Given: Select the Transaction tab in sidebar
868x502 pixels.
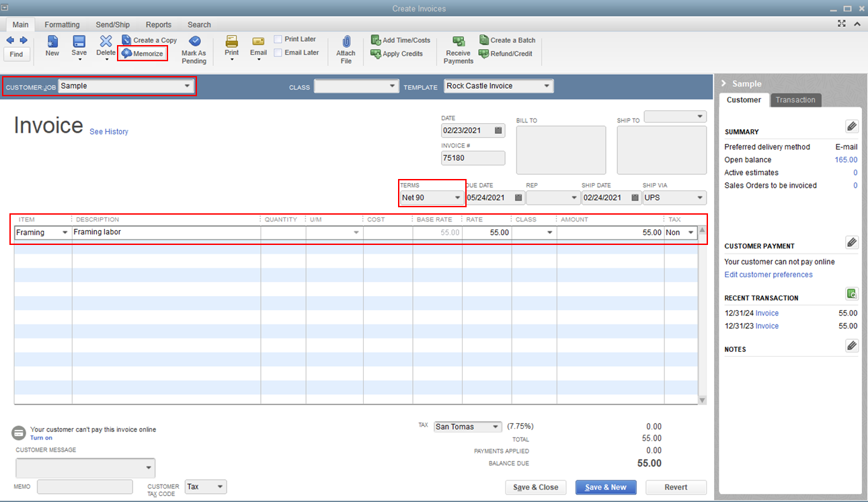Looking at the screenshot, I should coord(795,100).
